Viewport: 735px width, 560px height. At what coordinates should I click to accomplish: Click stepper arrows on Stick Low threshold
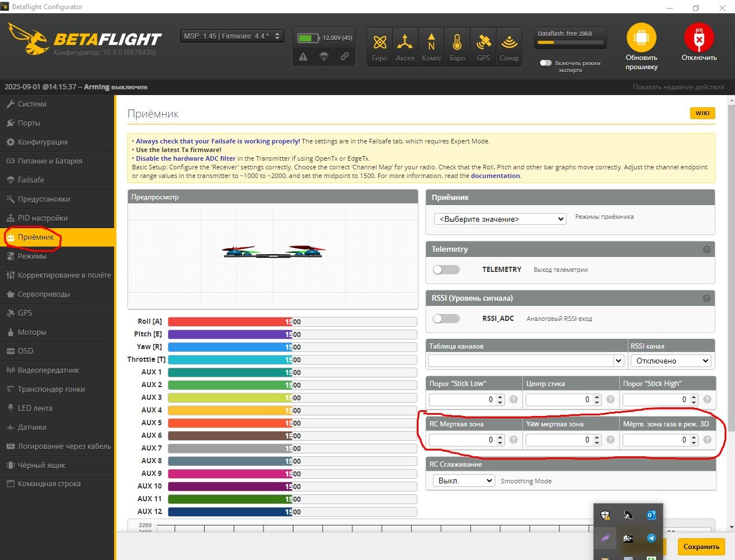point(500,399)
